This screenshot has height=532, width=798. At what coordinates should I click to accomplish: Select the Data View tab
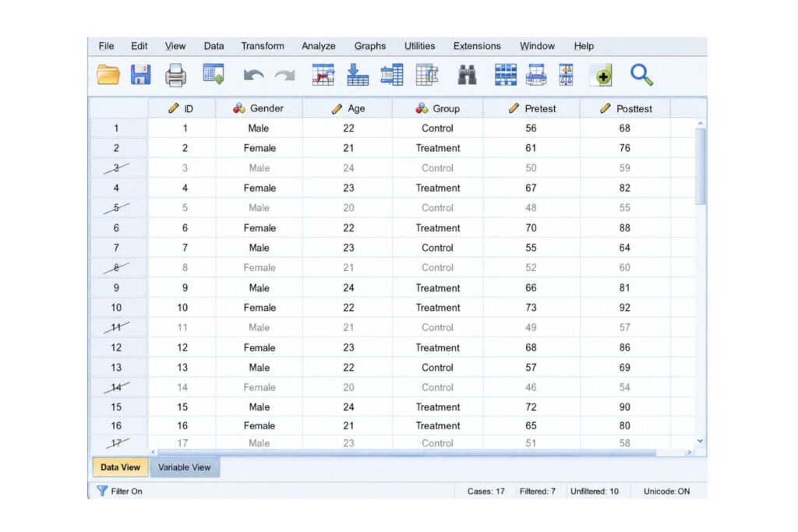coord(120,467)
